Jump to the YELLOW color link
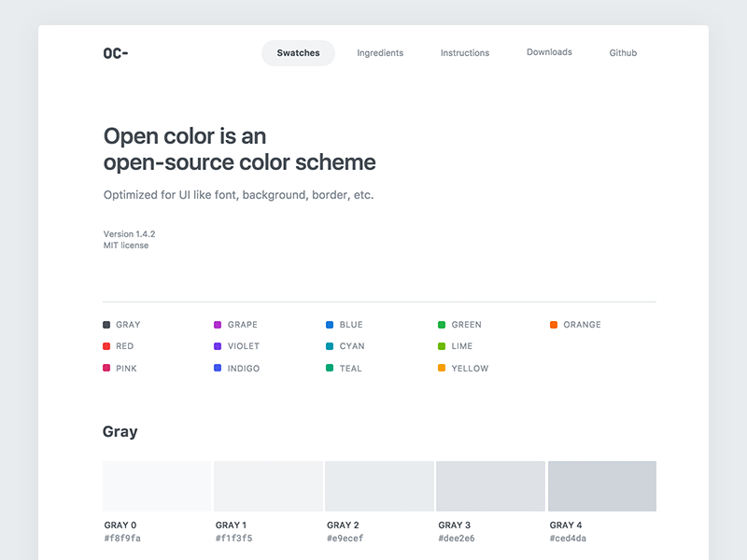This screenshot has height=560, width=747. point(470,369)
